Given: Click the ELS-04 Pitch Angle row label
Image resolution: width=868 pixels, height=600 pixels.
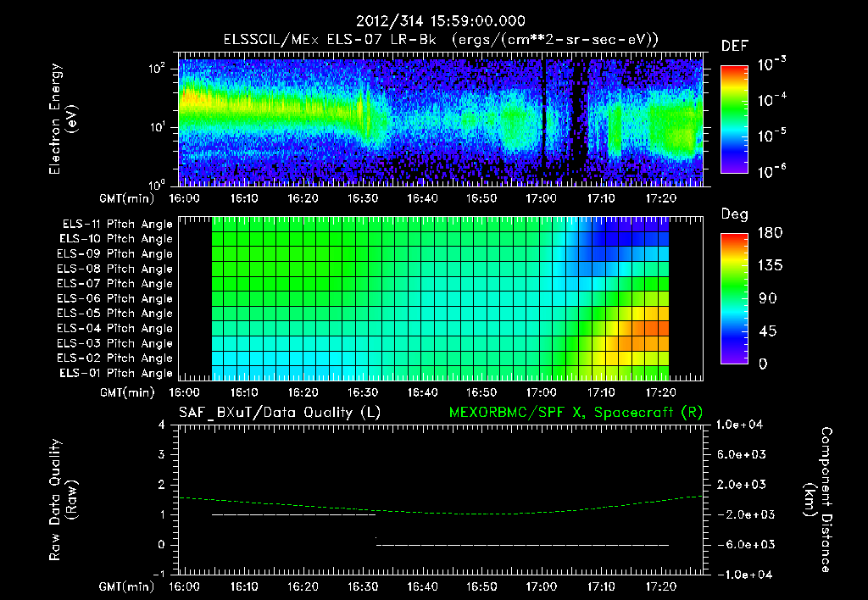Looking at the screenshot, I should point(115,328).
